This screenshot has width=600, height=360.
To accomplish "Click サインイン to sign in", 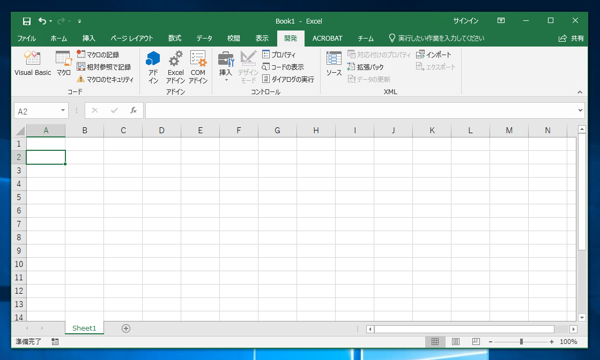I will 466,21.
